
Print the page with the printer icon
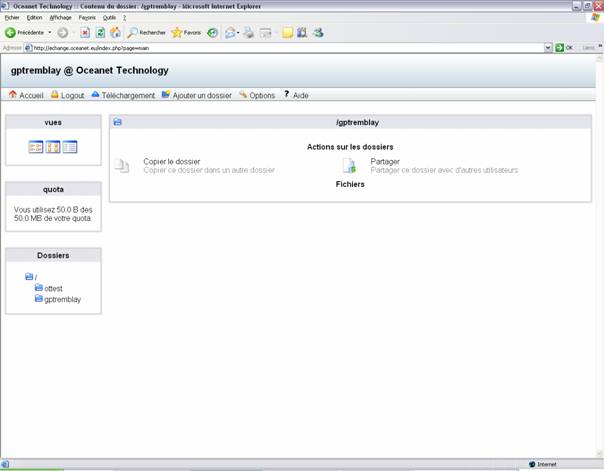[x=248, y=33]
